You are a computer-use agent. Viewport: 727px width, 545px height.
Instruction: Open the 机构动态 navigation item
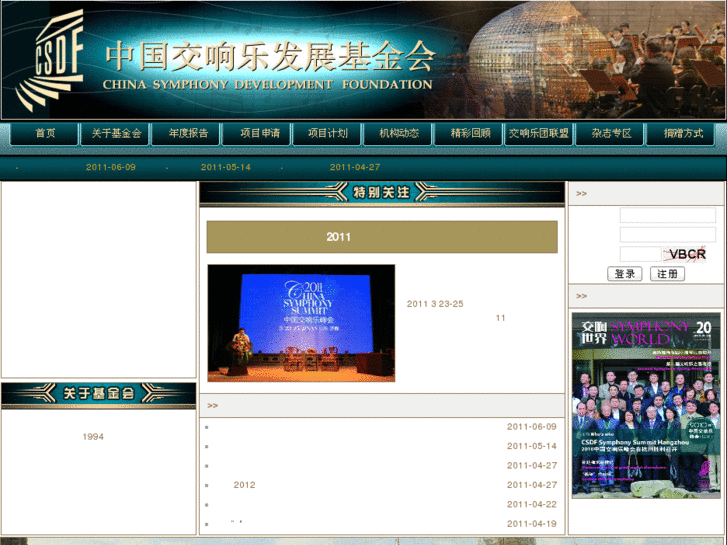point(398,134)
